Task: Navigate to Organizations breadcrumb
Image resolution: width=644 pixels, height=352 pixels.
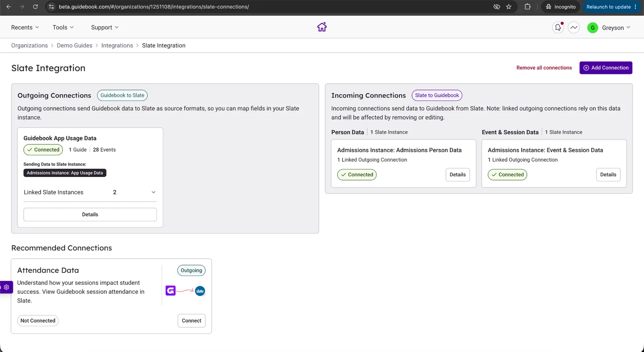Action: (29, 45)
